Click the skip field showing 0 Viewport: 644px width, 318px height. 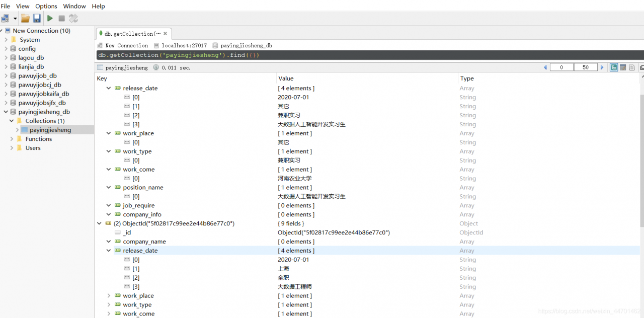561,67
